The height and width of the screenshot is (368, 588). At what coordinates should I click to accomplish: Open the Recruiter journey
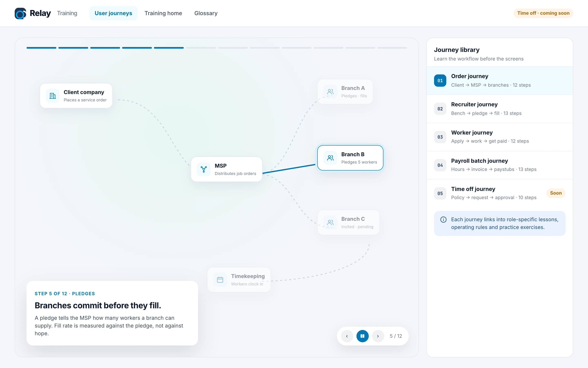pyautogui.click(x=500, y=109)
